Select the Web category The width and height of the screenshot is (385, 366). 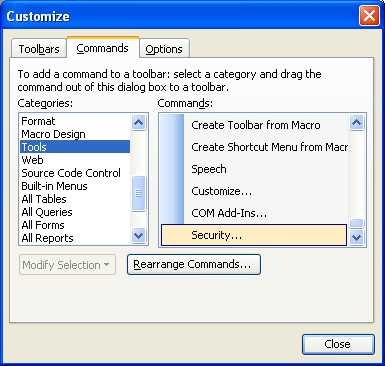point(75,160)
